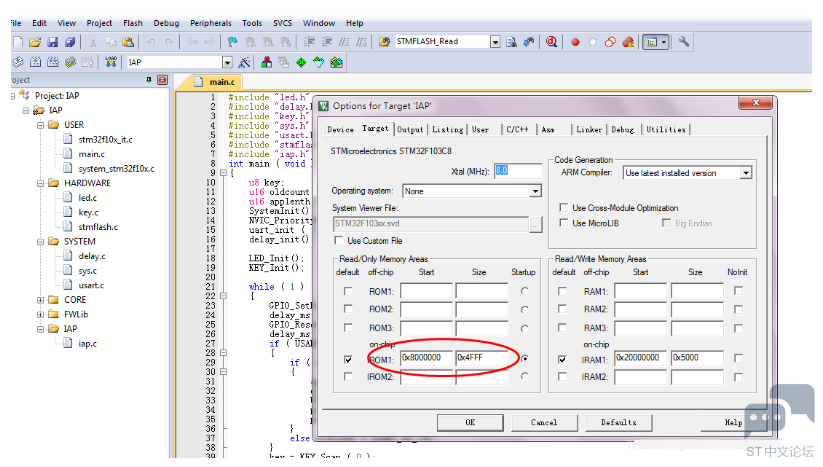Viewport: 823px width, 467px height.
Task: Click the Cancel button
Action: pyautogui.click(x=544, y=422)
